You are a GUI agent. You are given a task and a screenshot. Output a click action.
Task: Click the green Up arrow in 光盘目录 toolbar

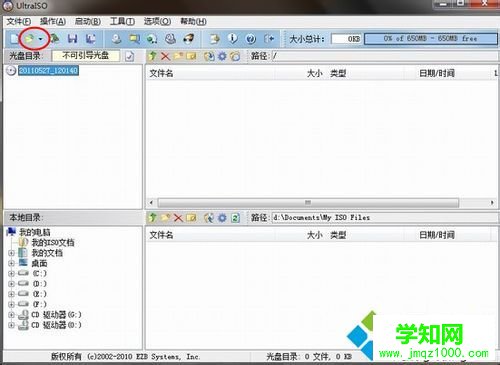coord(152,56)
